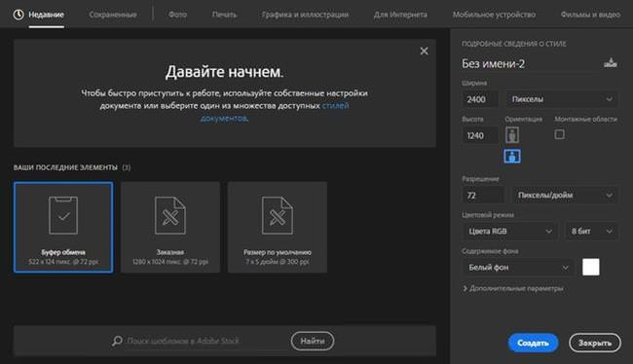Screen dimensions: 633x364
Task: Switch to the Фото tab
Action: [x=177, y=15]
